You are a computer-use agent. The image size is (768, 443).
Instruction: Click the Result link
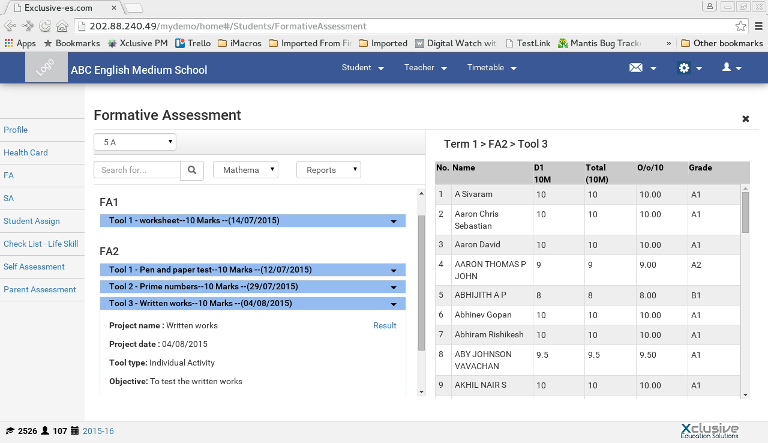(x=384, y=325)
